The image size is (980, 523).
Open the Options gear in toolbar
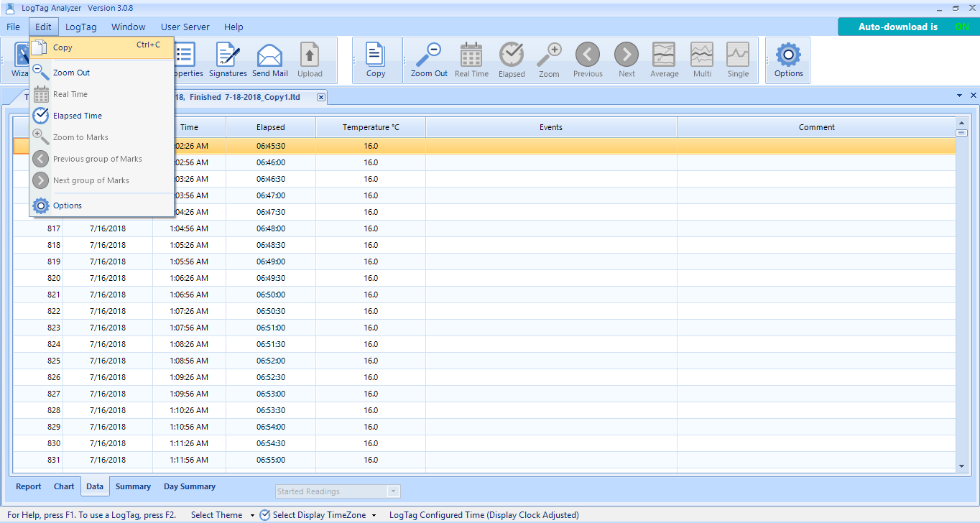[x=788, y=59]
